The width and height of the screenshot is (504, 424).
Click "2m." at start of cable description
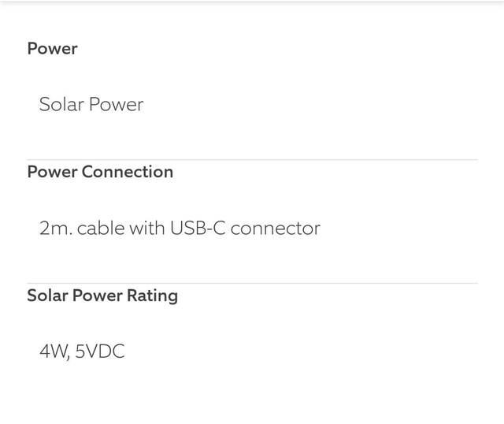tap(55, 229)
